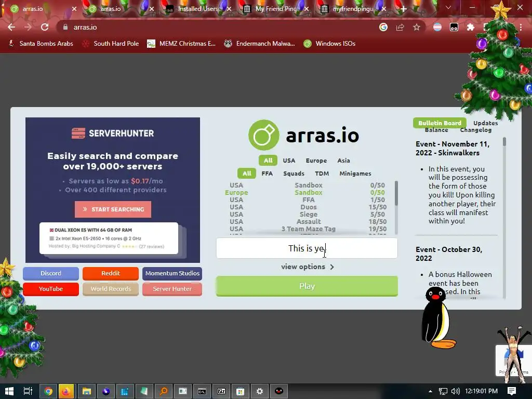532x399 pixels.
Task: Expand the tab search chevron
Action: point(448,7)
